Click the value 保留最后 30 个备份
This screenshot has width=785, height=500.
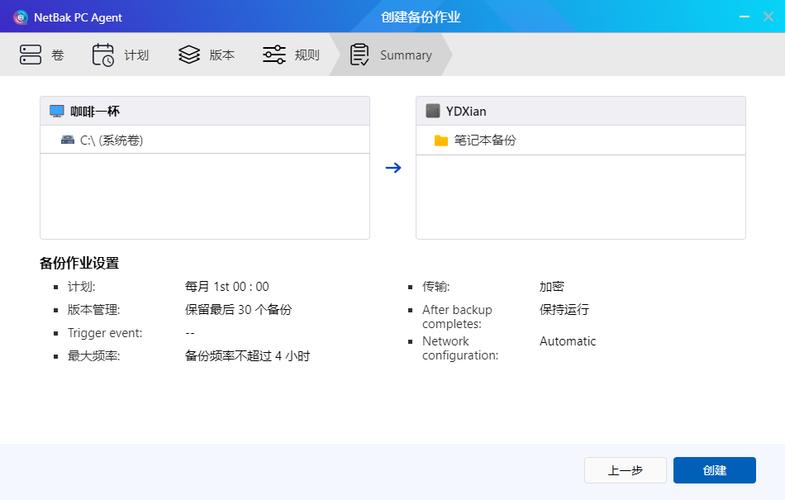[x=238, y=309]
